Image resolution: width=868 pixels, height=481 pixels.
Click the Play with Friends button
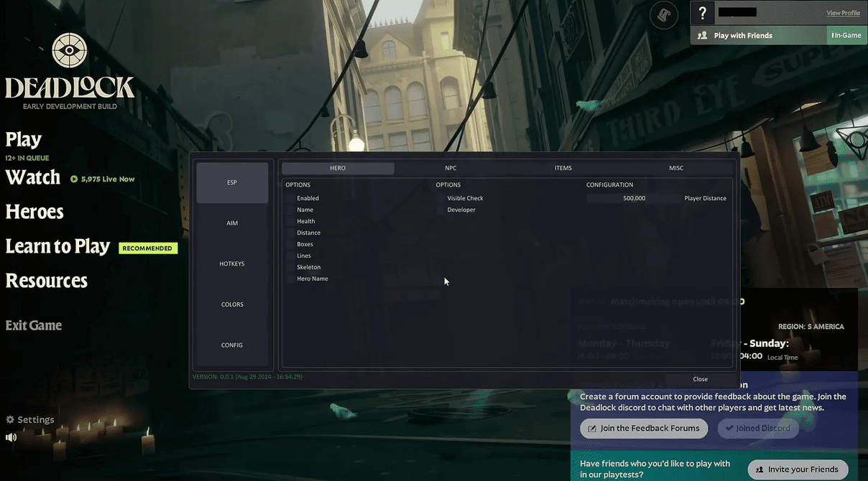[x=759, y=35]
